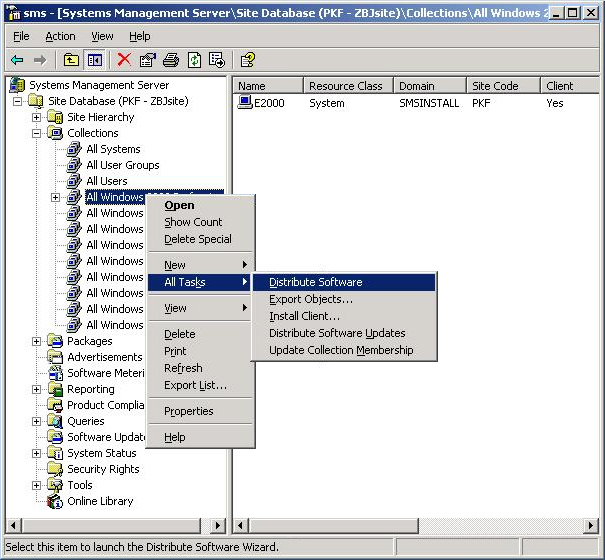Viewport: 605px width, 560px height.
Task: Choose Distribute Software Updates in submenu
Action: [x=344, y=333]
